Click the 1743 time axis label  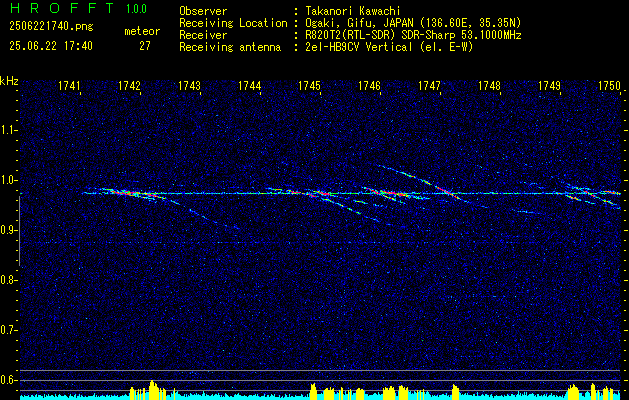[x=189, y=86]
